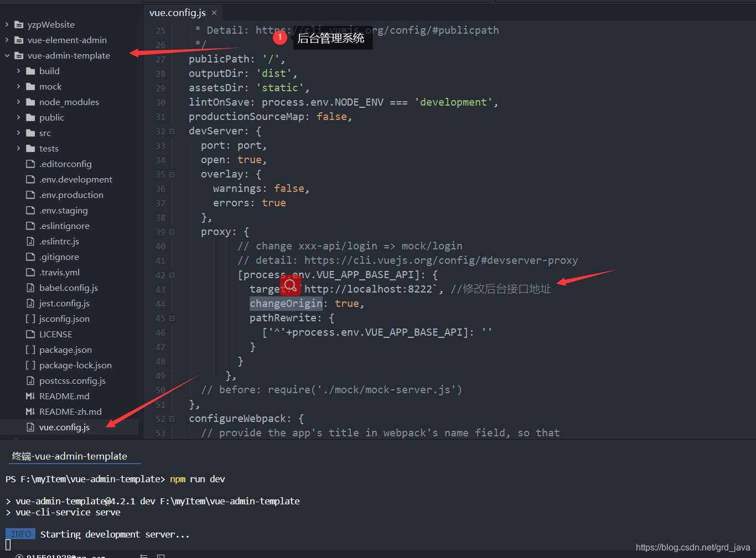Screen dimensions: 756x558
Task: Fold the pathRewrite block at line 45
Action: (172, 319)
